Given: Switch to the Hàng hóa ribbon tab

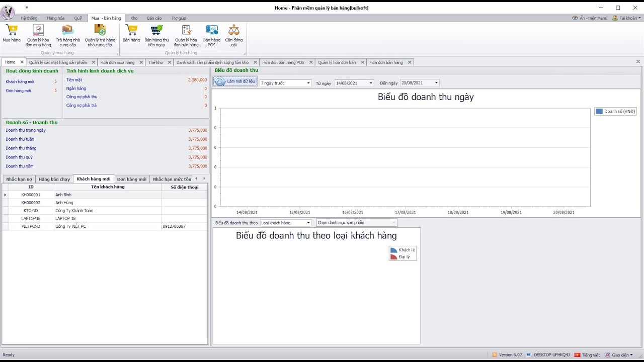Looking at the screenshot, I should coord(56,18).
